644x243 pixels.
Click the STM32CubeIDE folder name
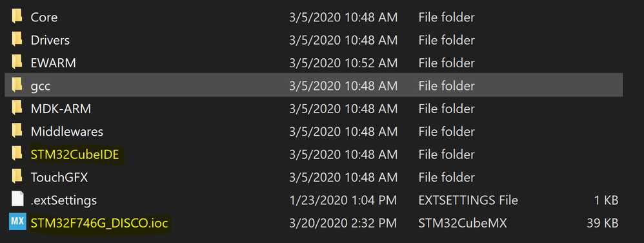click(x=75, y=154)
